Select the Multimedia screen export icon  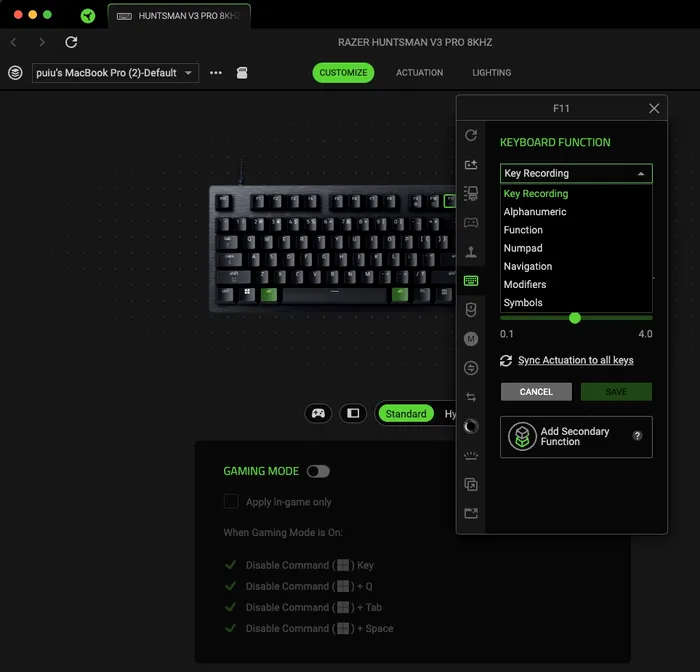click(x=471, y=513)
